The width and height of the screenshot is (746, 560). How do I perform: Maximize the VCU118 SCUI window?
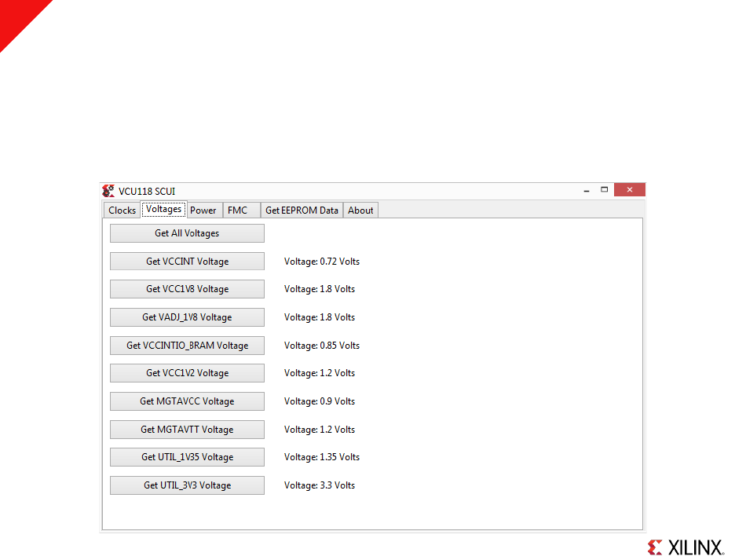point(604,190)
